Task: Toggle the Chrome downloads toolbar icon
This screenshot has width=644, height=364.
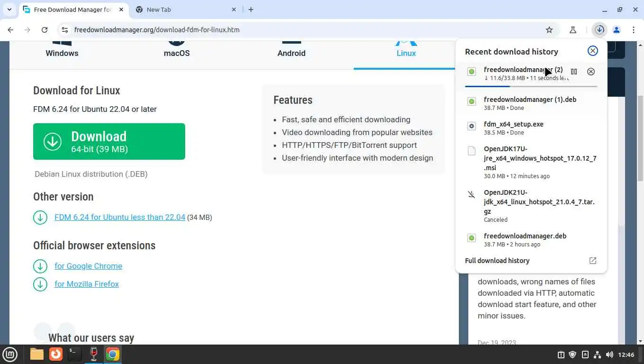Action: point(599,30)
